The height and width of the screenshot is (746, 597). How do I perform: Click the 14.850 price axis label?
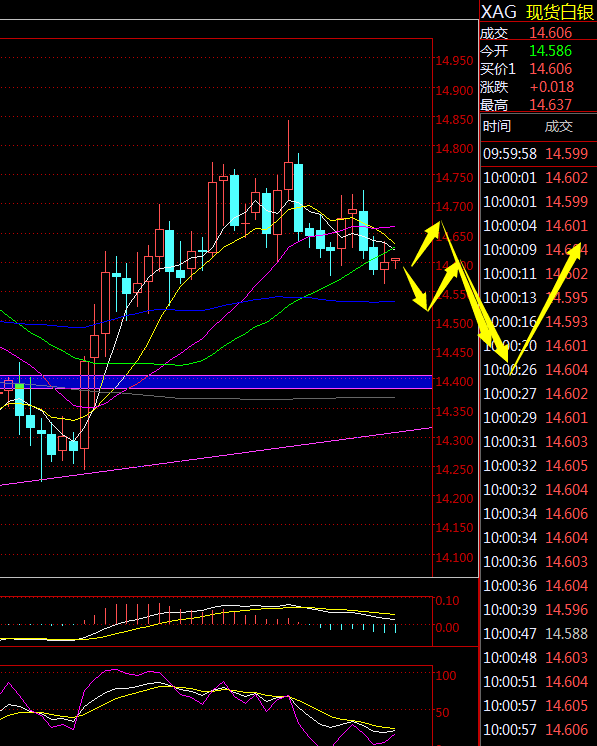[454, 119]
